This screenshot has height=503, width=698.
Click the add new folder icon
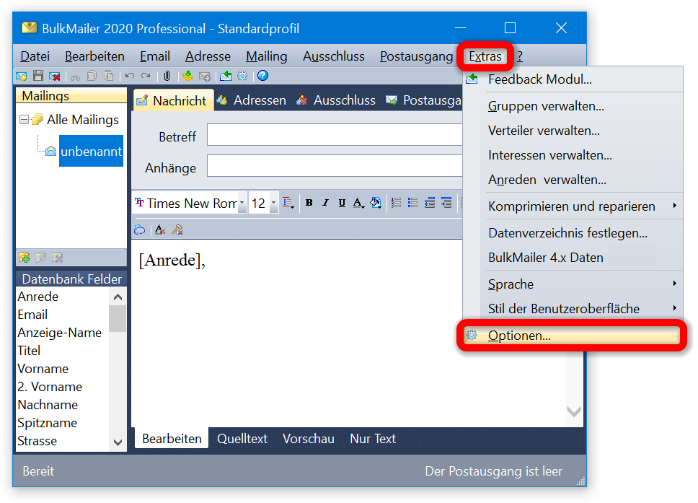point(24,257)
